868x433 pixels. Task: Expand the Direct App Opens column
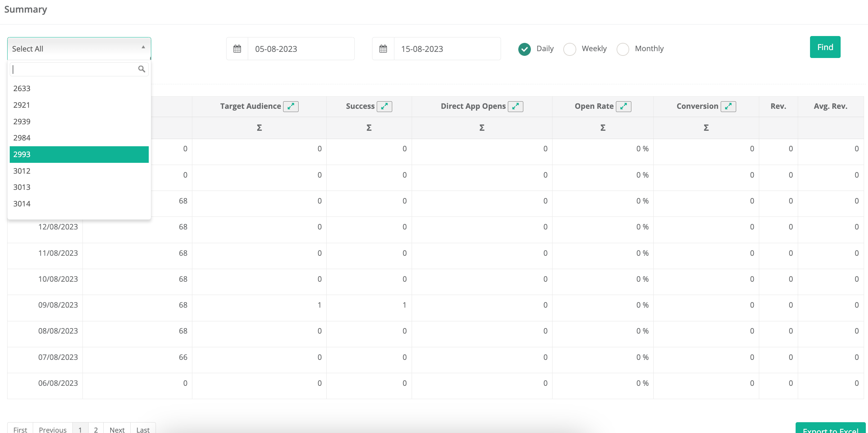click(x=515, y=106)
